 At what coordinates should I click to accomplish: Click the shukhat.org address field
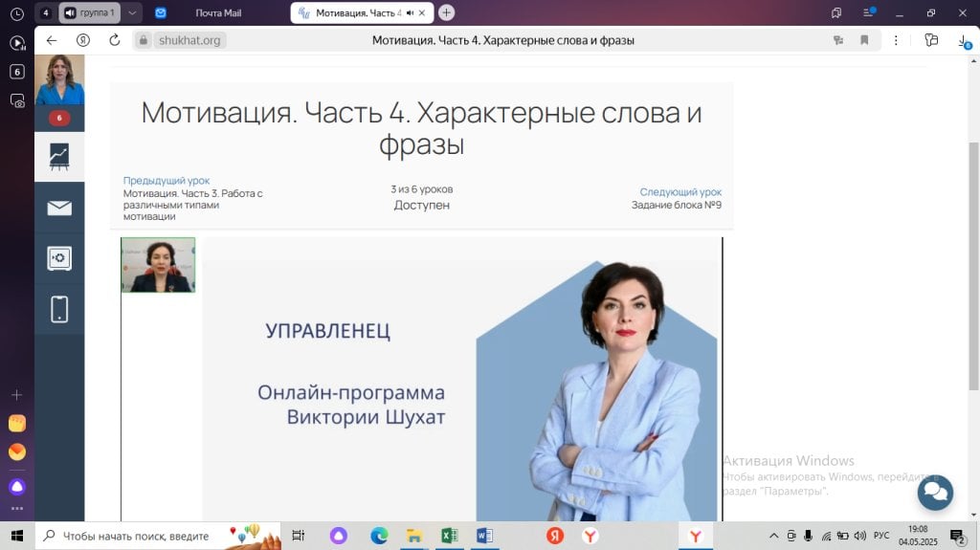189,40
